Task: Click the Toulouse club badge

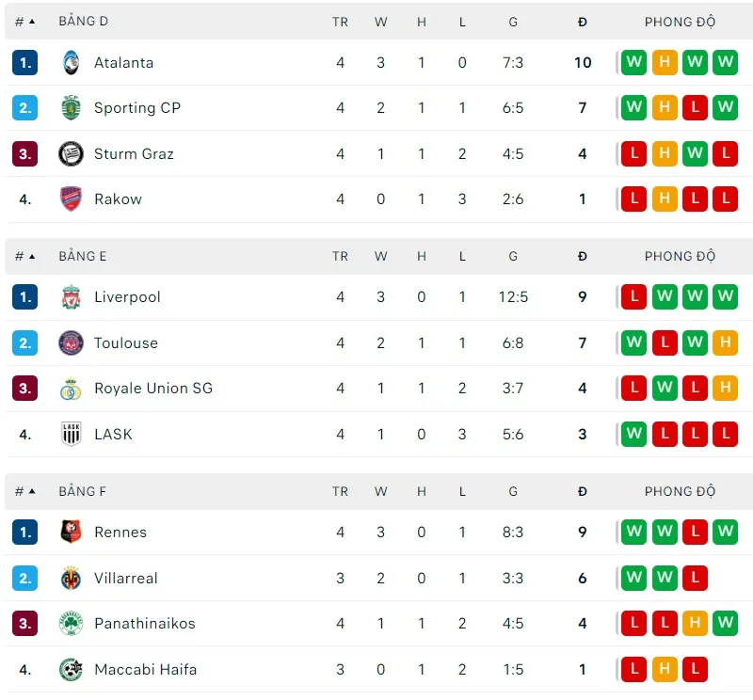Action: tap(71, 343)
